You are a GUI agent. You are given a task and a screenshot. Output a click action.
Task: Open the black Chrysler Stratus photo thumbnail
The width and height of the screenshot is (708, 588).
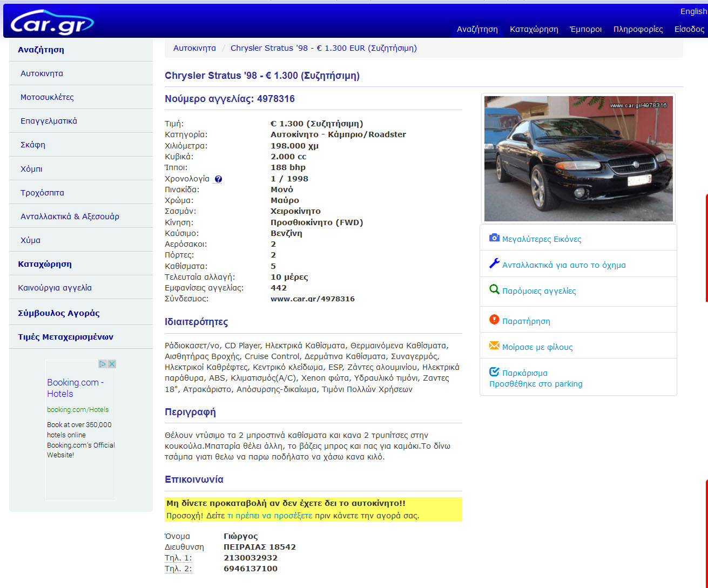pos(578,159)
